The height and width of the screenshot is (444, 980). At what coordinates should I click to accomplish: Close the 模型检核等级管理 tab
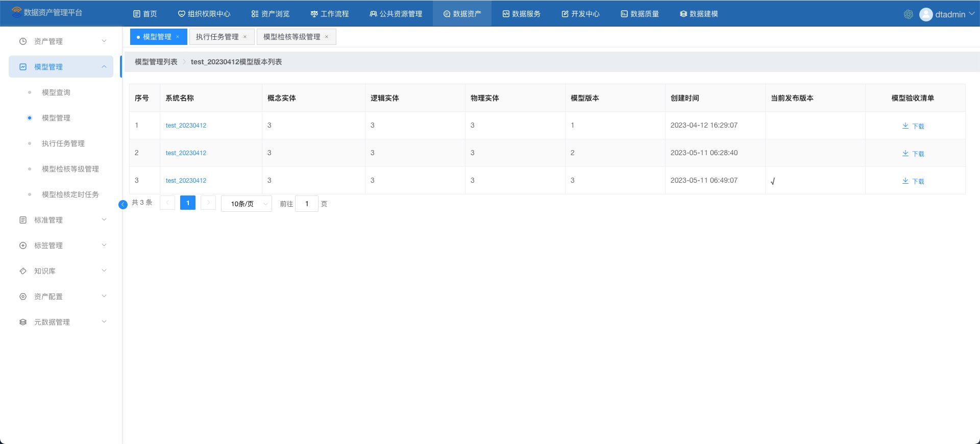pos(327,37)
